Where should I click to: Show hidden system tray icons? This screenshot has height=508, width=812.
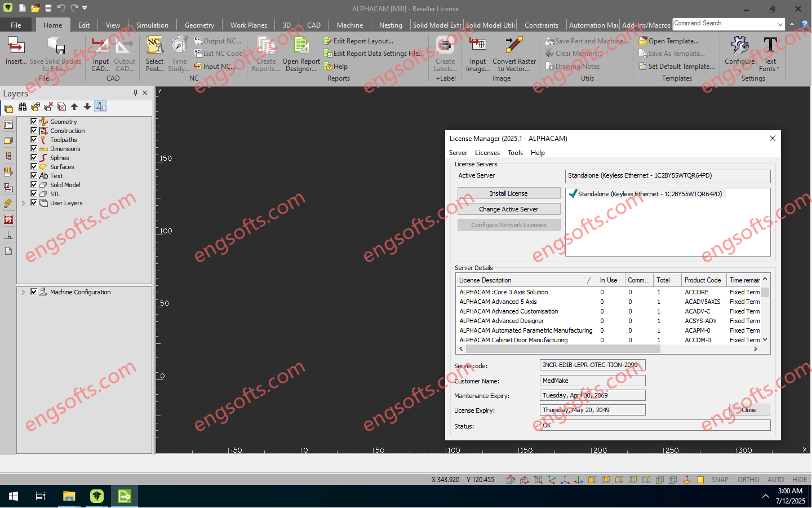(765, 496)
